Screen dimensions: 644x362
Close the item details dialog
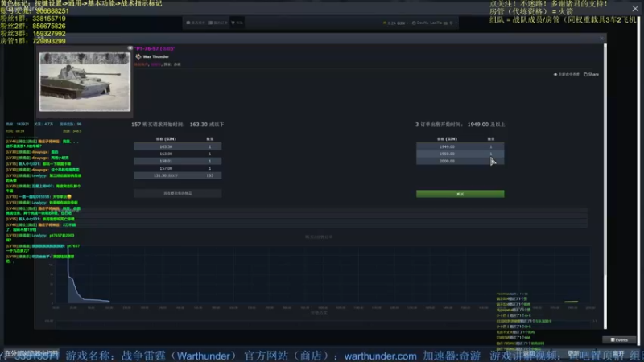(x=601, y=39)
